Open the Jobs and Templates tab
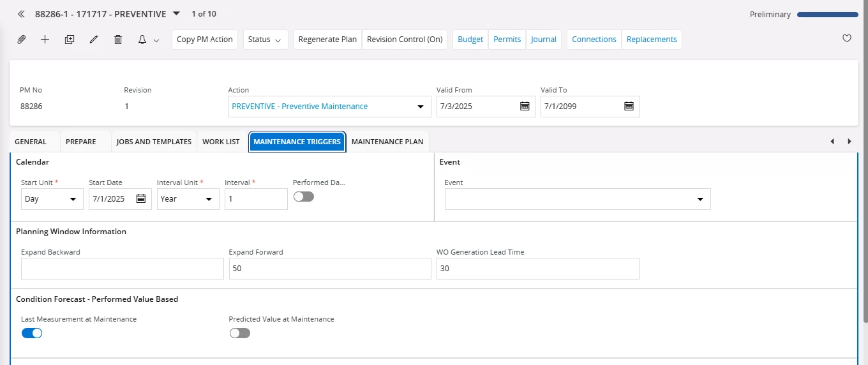 [154, 142]
